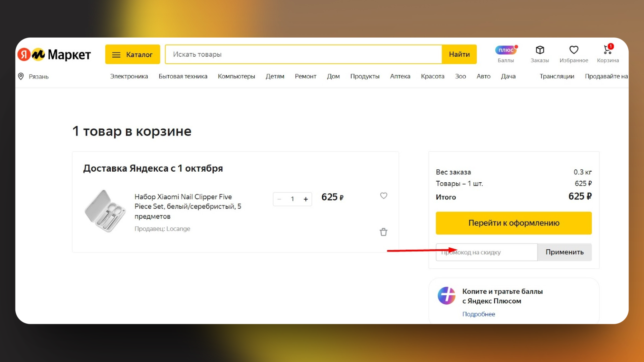644x362 pixels.
Task: Open the seller Locange link
Action: [162, 229]
